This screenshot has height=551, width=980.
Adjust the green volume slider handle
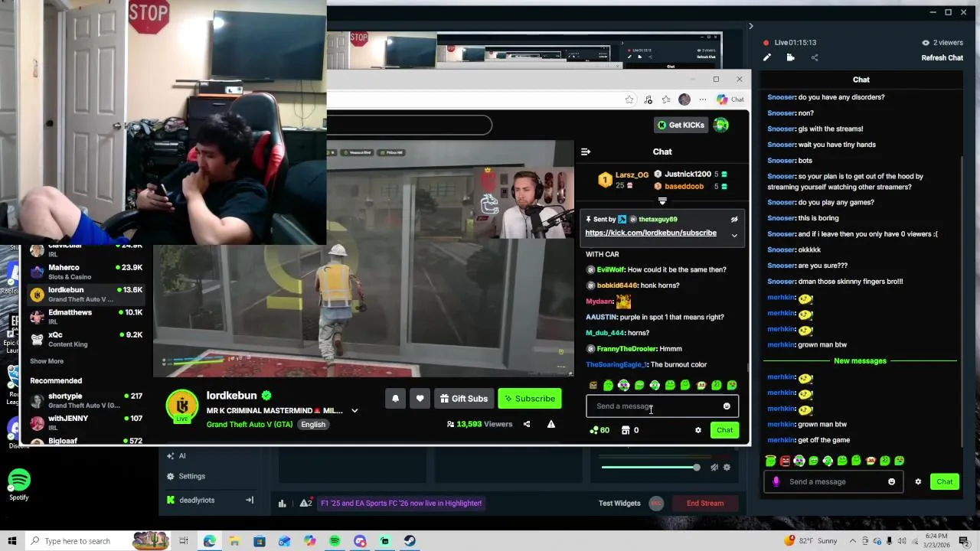tap(696, 468)
